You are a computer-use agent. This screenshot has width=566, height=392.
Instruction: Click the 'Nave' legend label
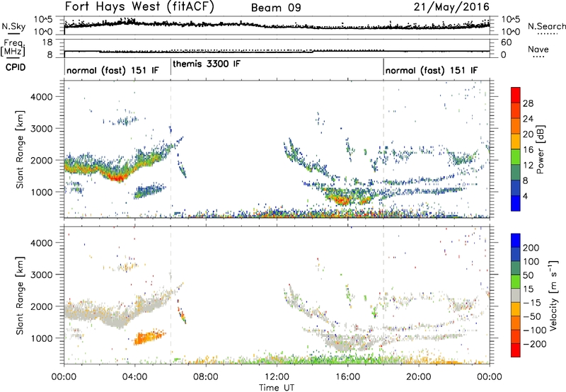click(x=538, y=50)
